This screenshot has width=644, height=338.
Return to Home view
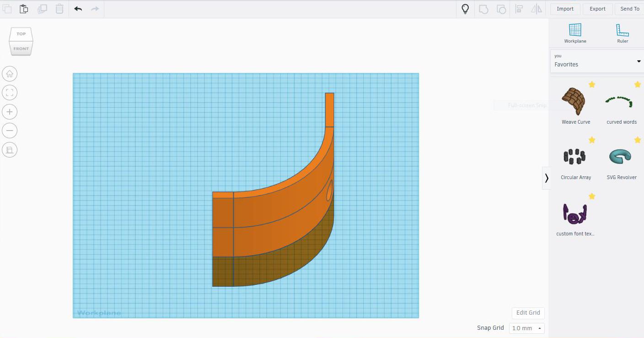click(x=10, y=74)
